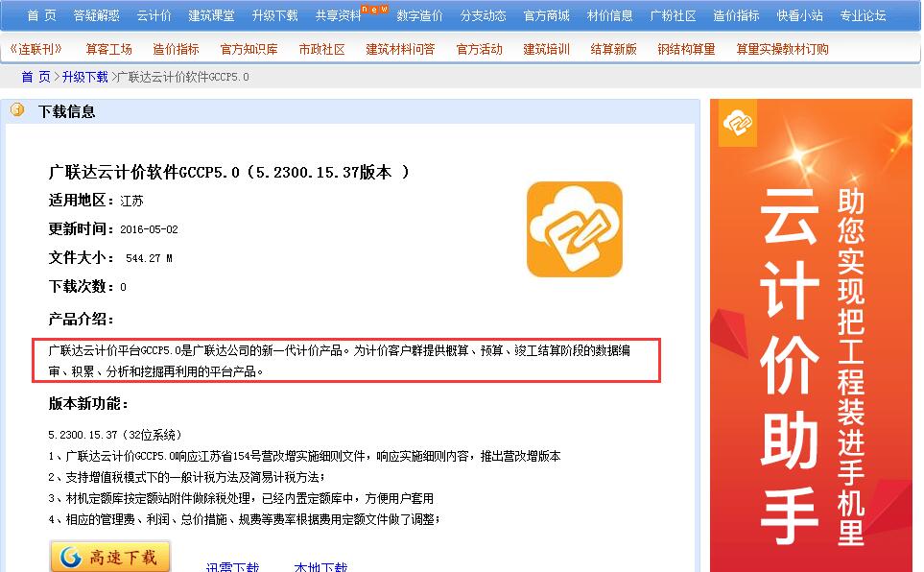The image size is (924, 572).
Task: Go to 云计价 menu item
Action: 154,16
